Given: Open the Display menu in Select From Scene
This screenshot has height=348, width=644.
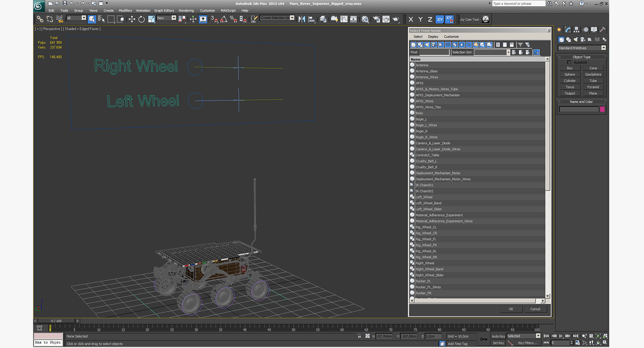Looking at the screenshot, I should (433, 37).
